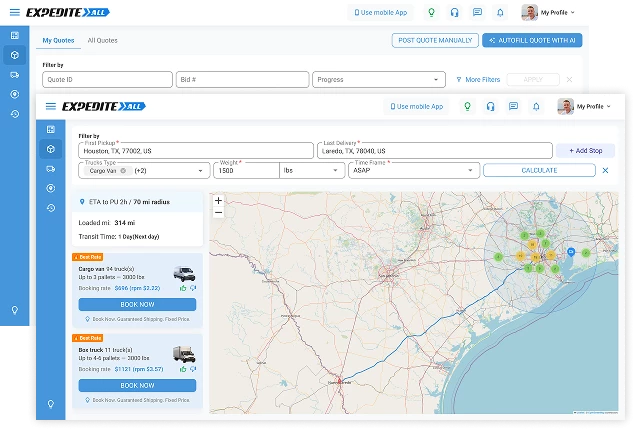This screenshot has height=431, width=636.
Task: Click thumbs down on Box truck rate
Action: pos(192,369)
